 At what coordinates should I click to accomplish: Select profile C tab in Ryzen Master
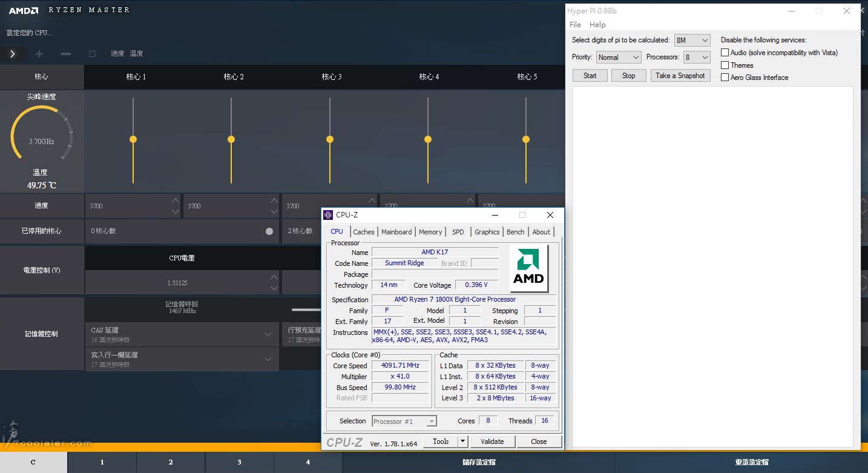tap(33, 462)
